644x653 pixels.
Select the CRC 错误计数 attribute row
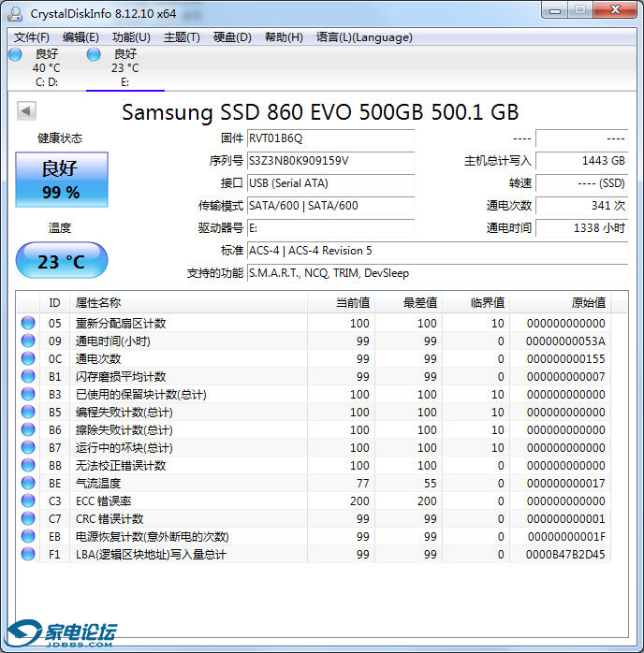(315, 518)
